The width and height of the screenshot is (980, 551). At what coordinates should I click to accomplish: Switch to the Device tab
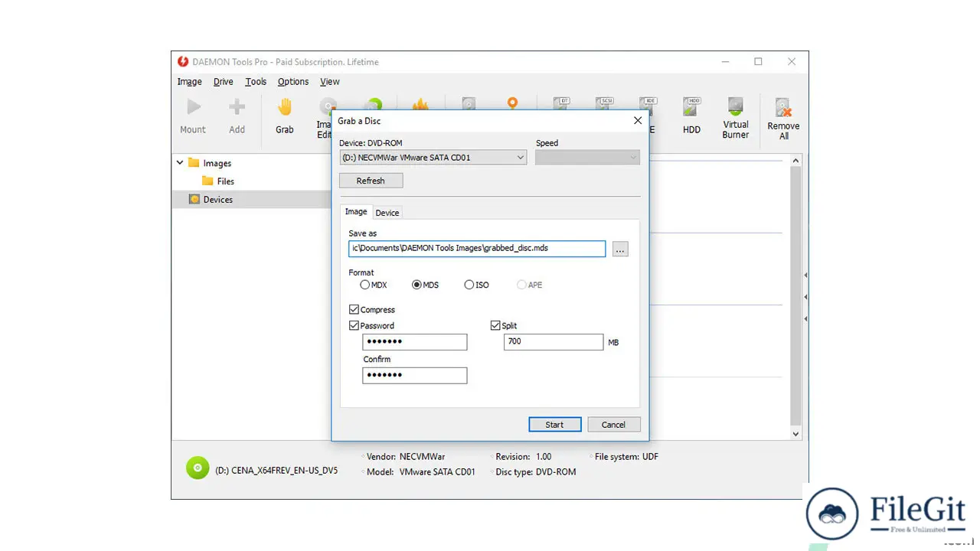tap(387, 213)
